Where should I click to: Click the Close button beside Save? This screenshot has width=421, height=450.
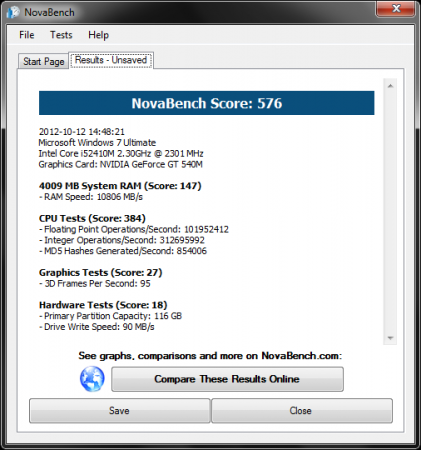(302, 411)
